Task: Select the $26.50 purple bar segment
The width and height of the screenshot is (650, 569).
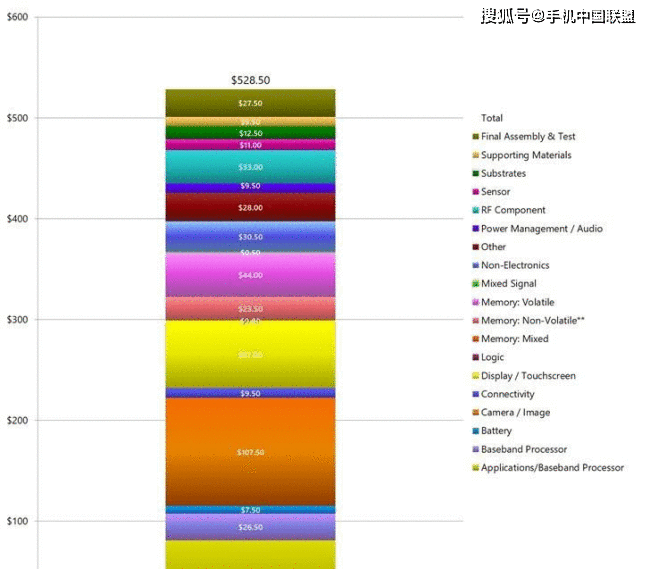Action: click(x=250, y=527)
